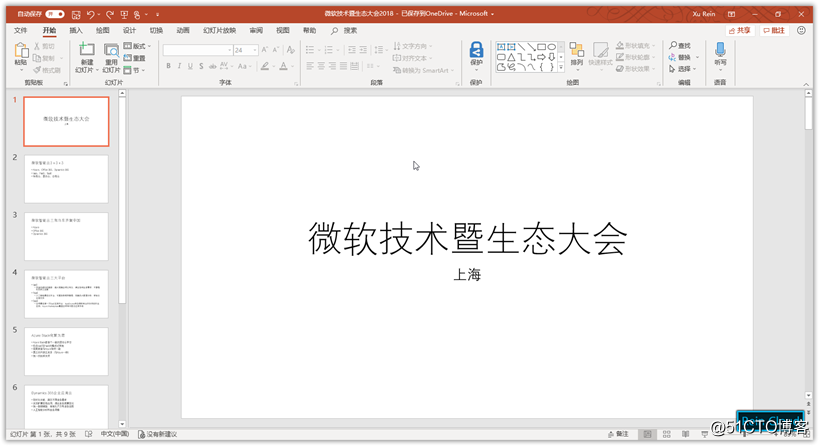The width and height of the screenshot is (819, 446).
Task: Click the 搜索 search box in the ribbon
Action: (x=345, y=30)
